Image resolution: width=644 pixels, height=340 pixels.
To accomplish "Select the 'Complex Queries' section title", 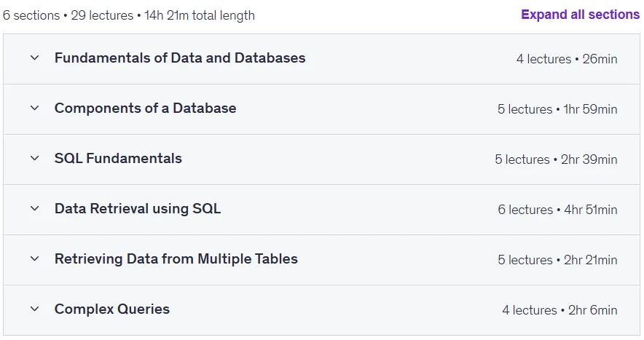I will click(112, 309).
